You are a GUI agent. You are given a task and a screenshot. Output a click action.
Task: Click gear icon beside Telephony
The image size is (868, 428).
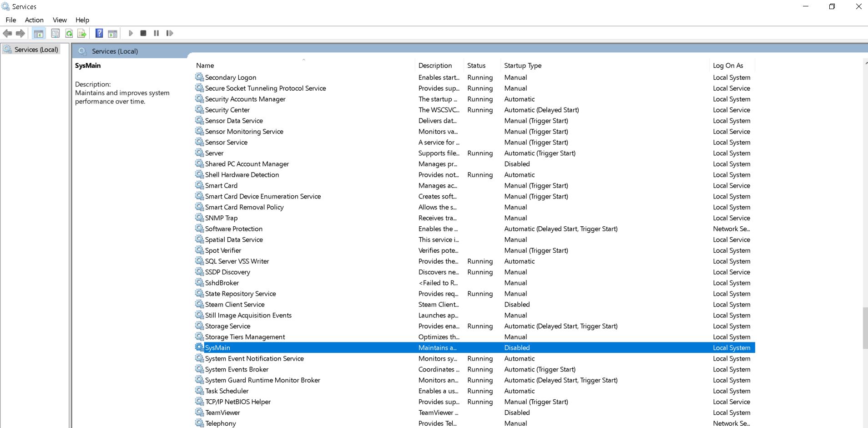[x=199, y=423]
